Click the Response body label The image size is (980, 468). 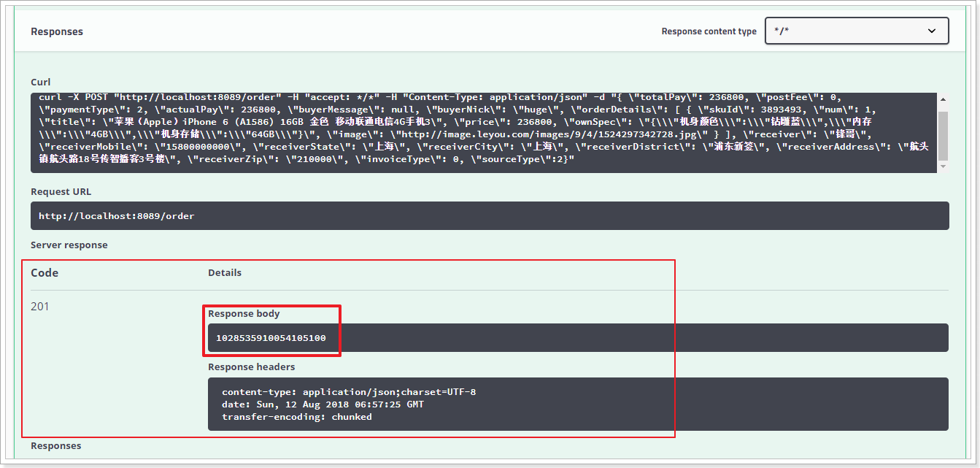[244, 313]
